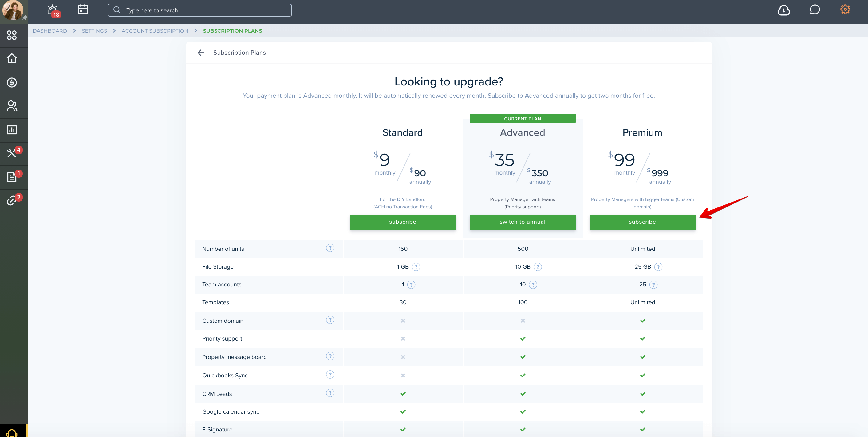Screen dimensions: 868x437
Task: Open the orange settings gear icon
Action: click(x=845, y=10)
